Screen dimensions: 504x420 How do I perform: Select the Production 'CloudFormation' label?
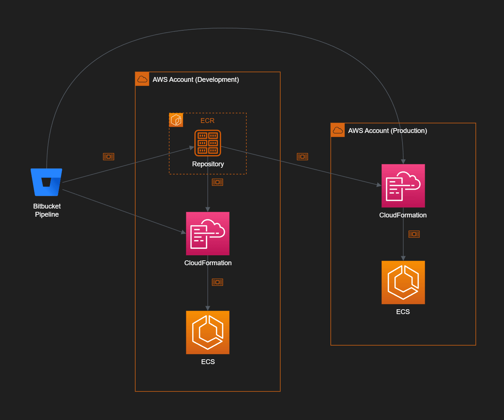pyautogui.click(x=403, y=215)
